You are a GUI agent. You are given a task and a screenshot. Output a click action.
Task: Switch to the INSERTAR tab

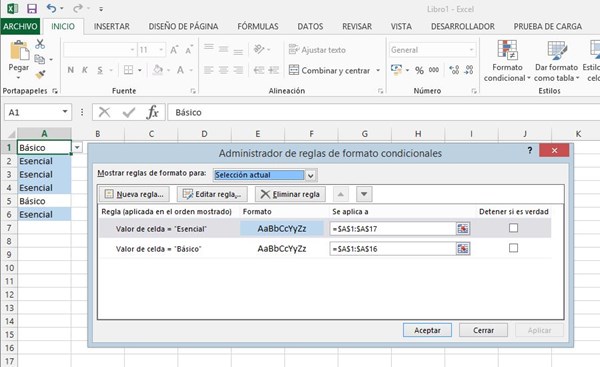tap(112, 26)
